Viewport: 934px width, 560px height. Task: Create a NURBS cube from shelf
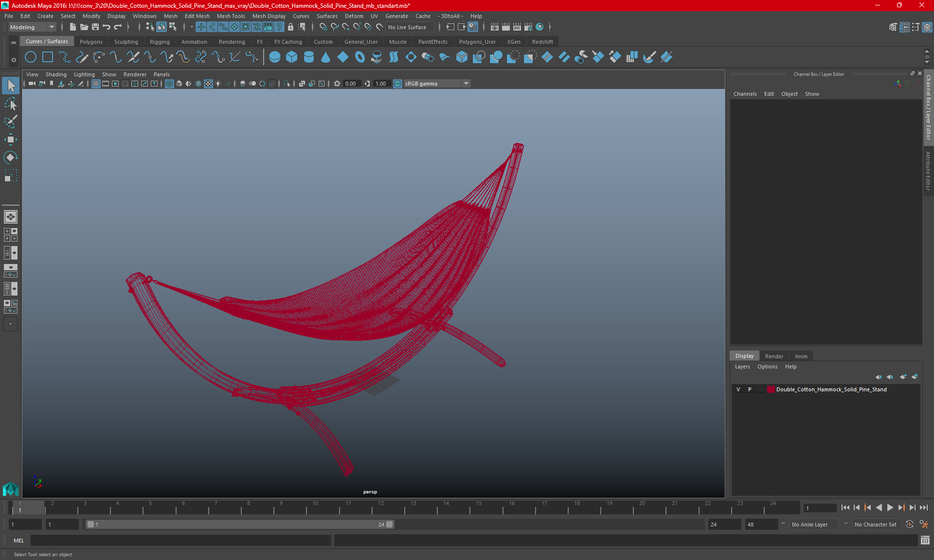pyautogui.click(x=292, y=57)
